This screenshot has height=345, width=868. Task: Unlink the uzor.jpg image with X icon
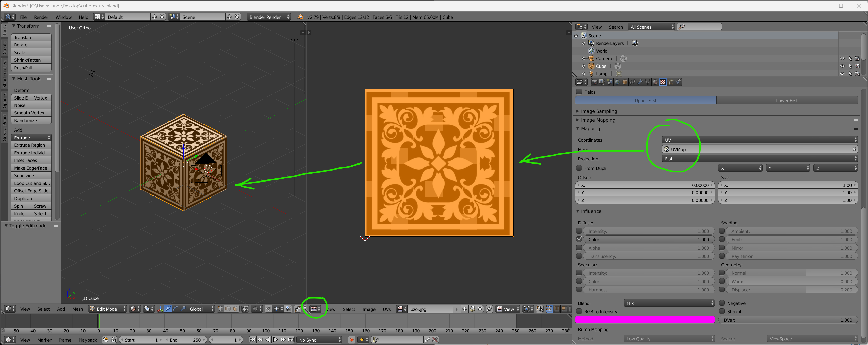coord(480,309)
